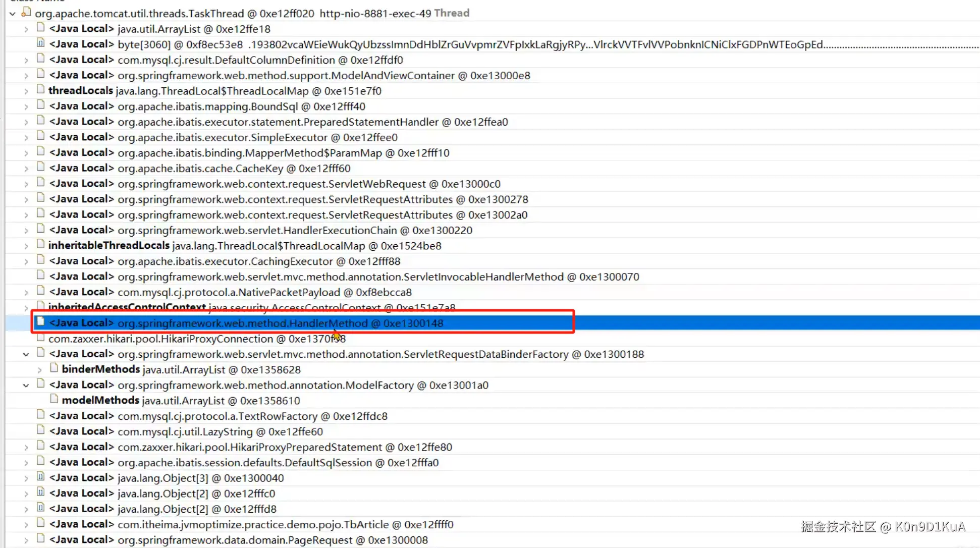Image resolution: width=980 pixels, height=548 pixels.
Task: Expand the binderMethods ArrayList node
Action: pos(39,370)
